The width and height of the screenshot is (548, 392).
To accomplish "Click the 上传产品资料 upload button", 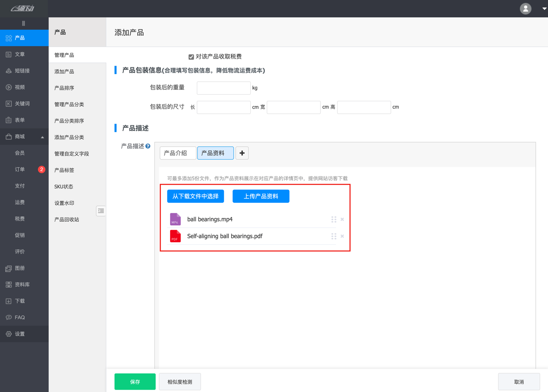I will (261, 196).
